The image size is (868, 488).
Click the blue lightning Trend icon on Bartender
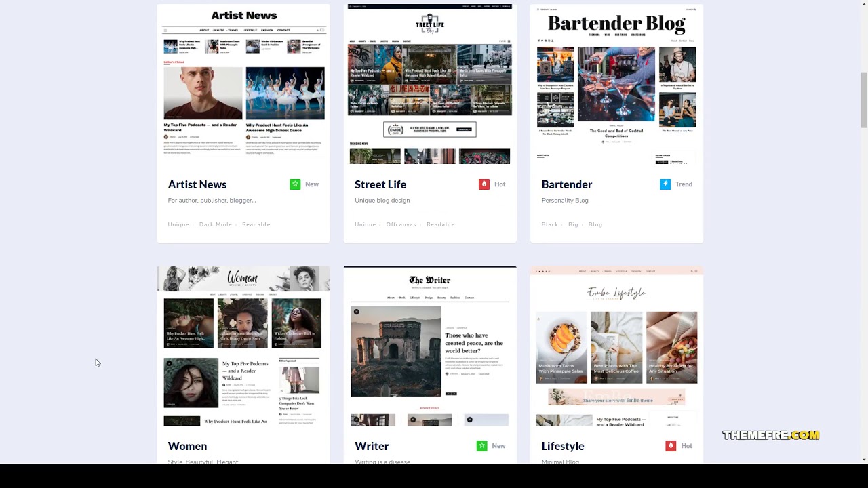[x=665, y=184]
